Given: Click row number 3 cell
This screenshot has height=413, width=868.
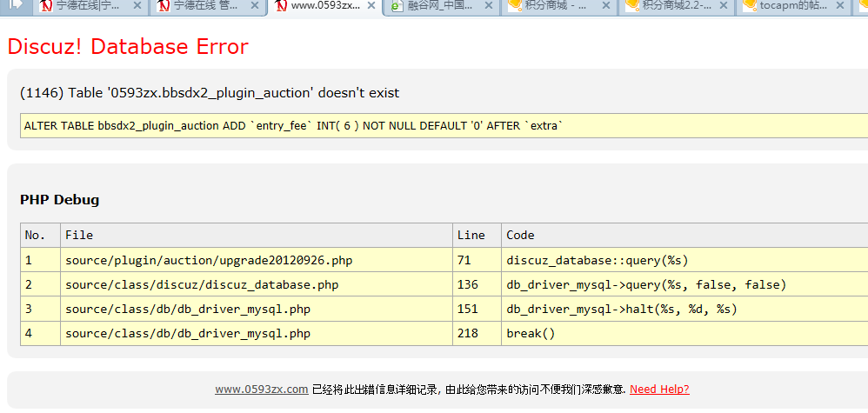Looking at the screenshot, I should point(40,309).
